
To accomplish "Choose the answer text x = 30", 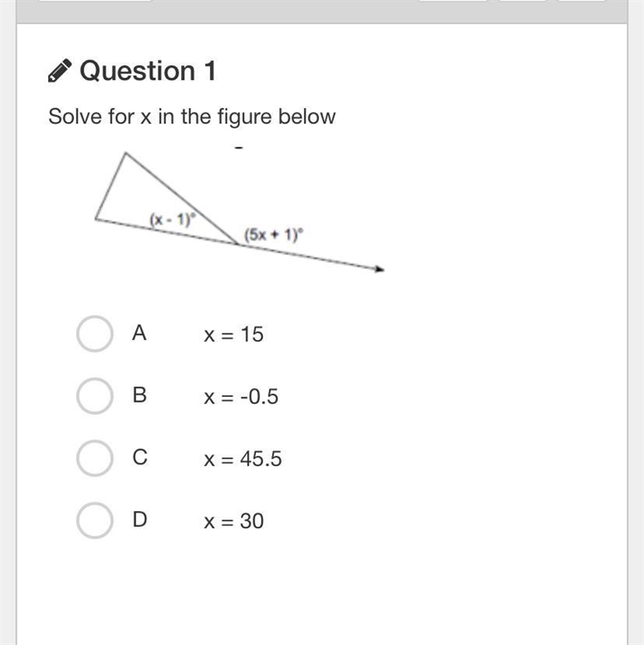I will click(x=233, y=521).
